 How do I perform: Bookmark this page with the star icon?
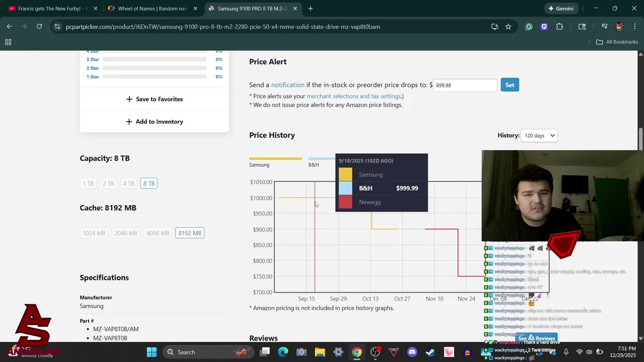[x=508, y=27]
